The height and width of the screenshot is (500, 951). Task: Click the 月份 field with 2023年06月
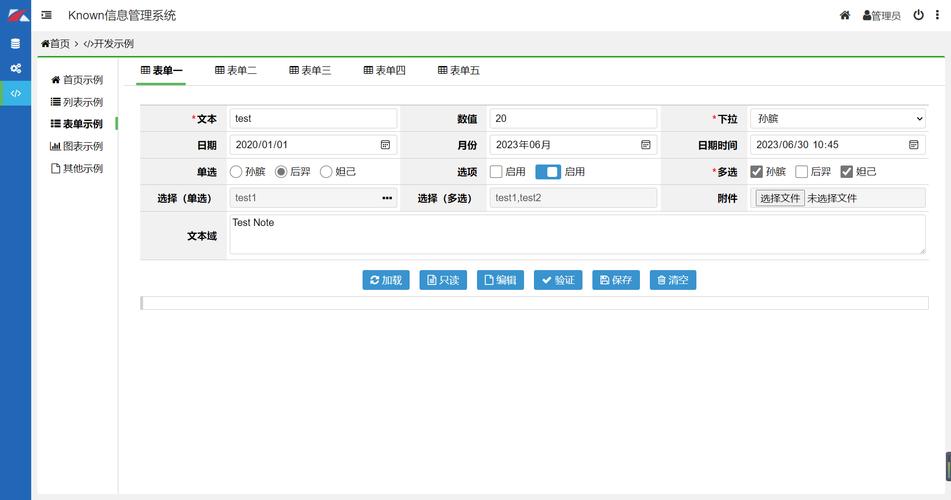click(x=573, y=144)
